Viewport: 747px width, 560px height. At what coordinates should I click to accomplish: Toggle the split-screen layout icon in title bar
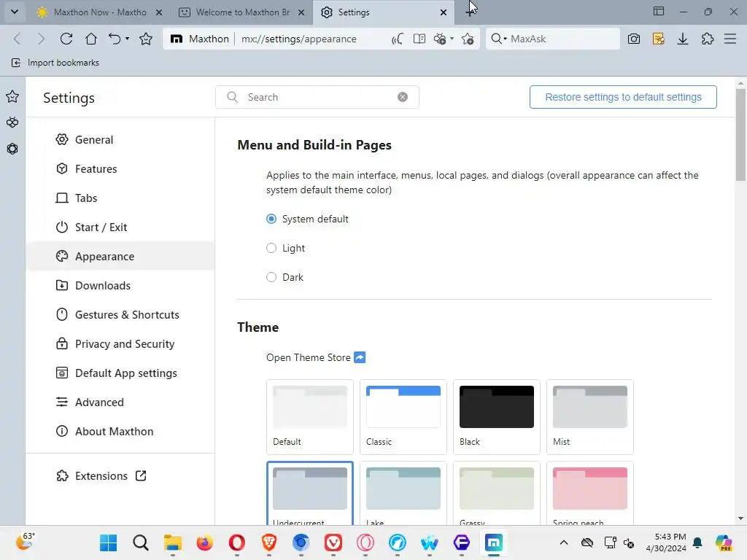(659, 12)
